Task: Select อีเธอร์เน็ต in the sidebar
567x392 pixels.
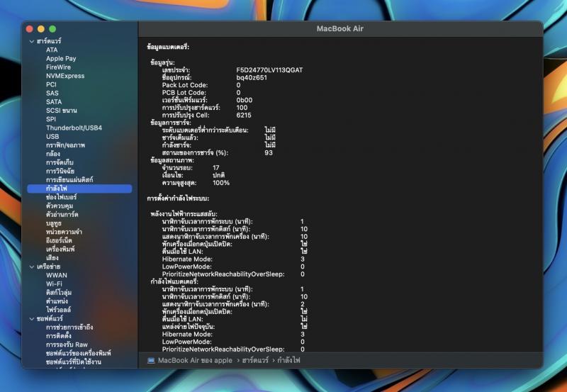Action: point(59,240)
